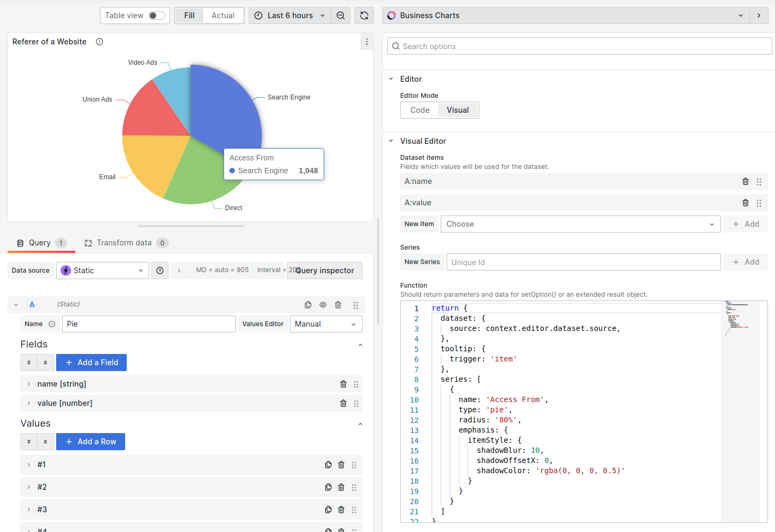Delete values row #2
Screen dimensions: 775x532
(x=341, y=487)
